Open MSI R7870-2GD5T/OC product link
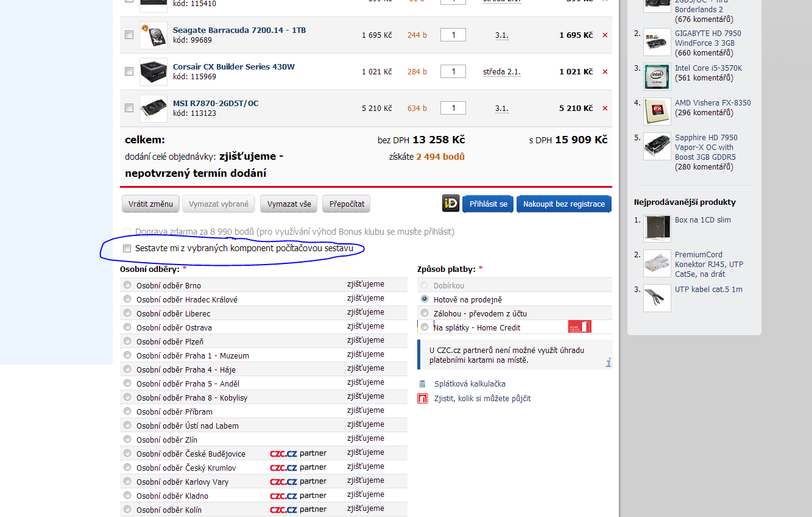 216,103
